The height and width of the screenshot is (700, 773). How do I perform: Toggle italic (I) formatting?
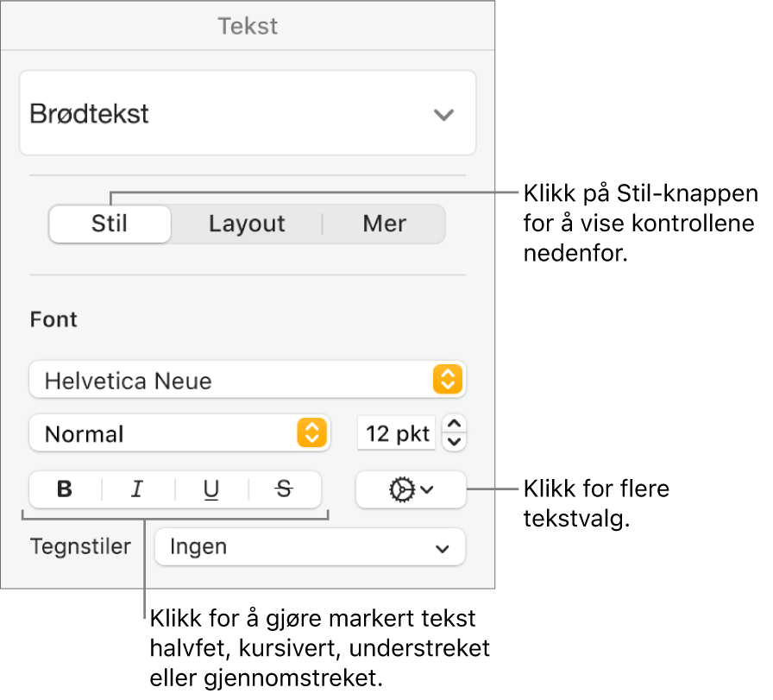coord(138,489)
